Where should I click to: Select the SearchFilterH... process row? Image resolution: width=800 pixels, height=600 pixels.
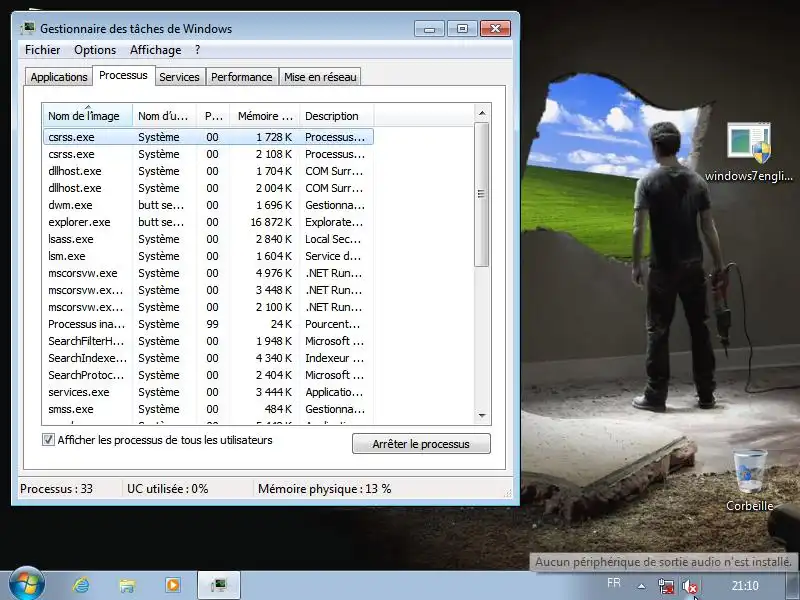[208, 341]
